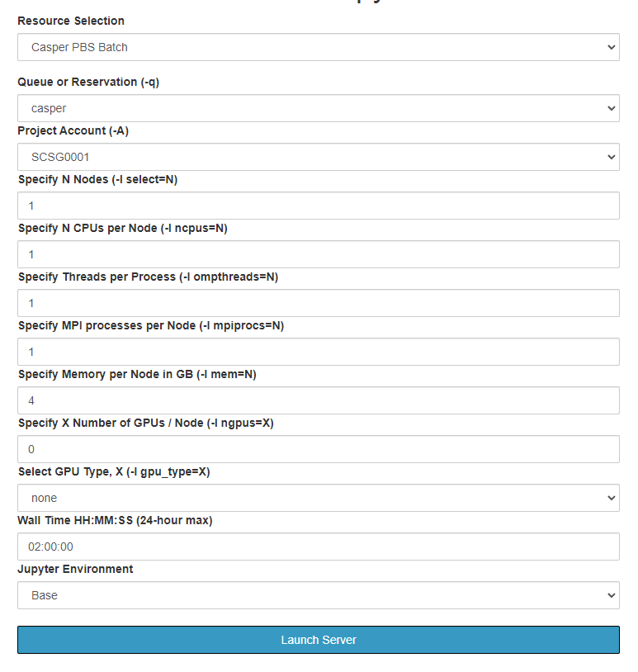The height and width of the screenshot is (672, 638).
Task: Click the chevron arrow on Resource Selection
Action: pyautogui.click(x=611, y=47)
